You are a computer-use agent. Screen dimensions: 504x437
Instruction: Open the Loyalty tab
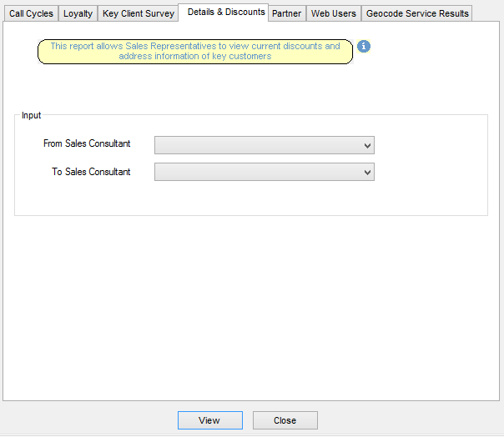(78, 13)
